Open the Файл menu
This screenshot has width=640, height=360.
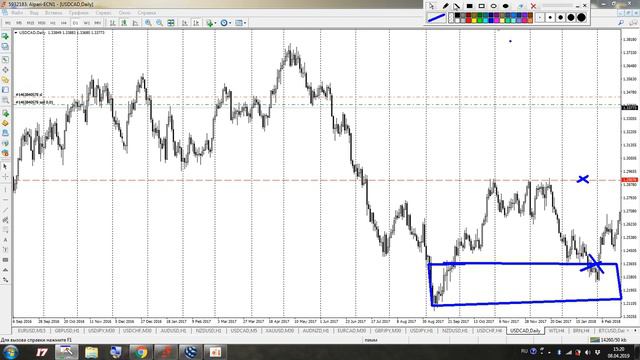[x=17, y=13]
